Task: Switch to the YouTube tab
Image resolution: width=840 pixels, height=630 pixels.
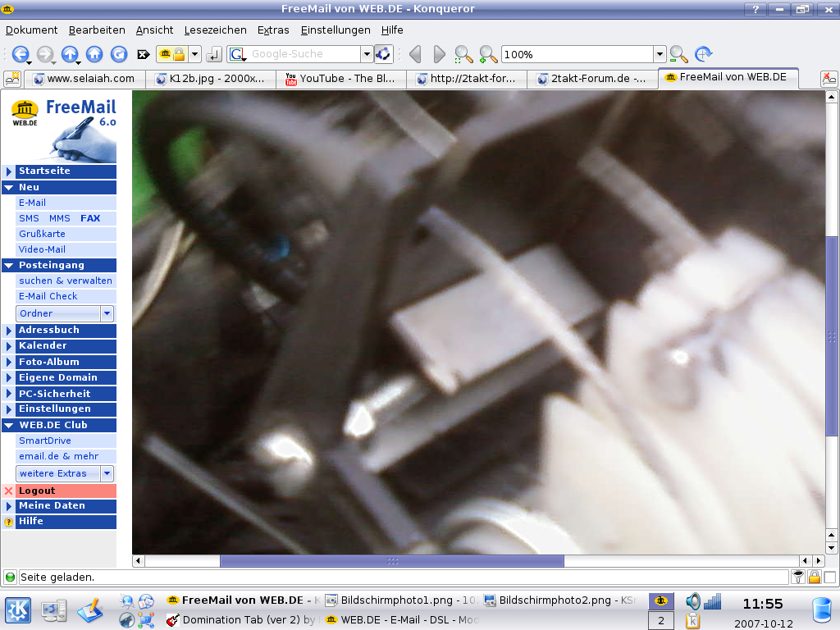Action: pos(340,79)
